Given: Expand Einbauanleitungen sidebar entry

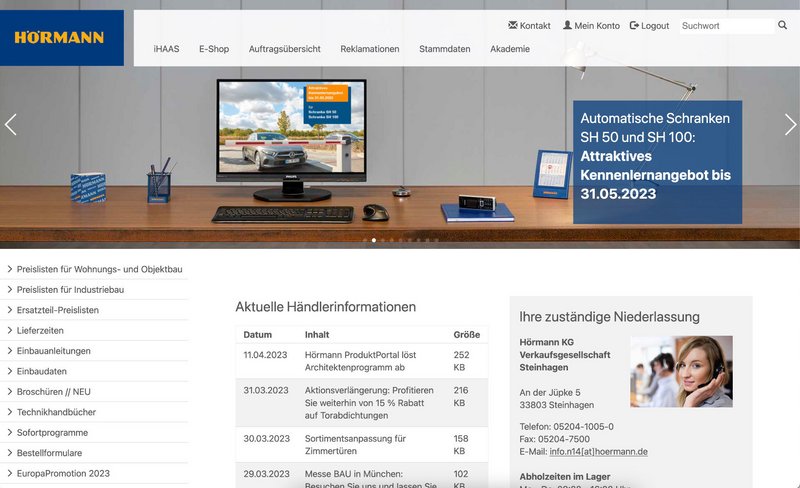Looking at the screenshot, I should coord(95,351).
